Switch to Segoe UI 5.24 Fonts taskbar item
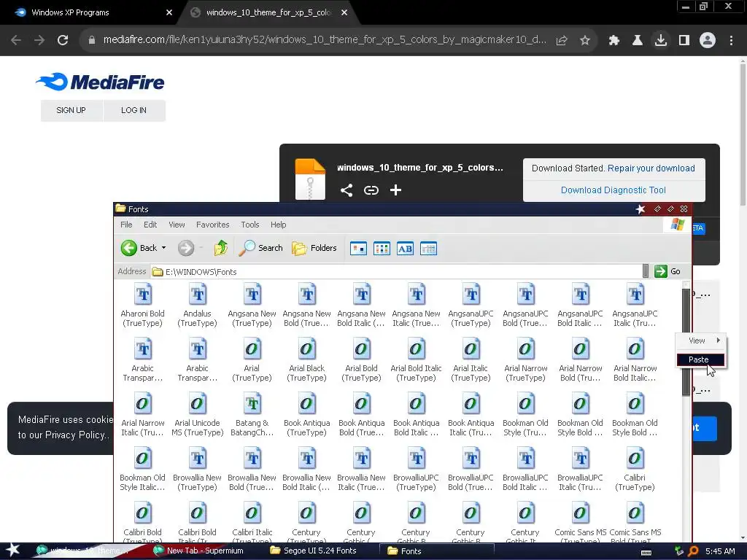This screenshot has width=747, height=560. (314, 551)
